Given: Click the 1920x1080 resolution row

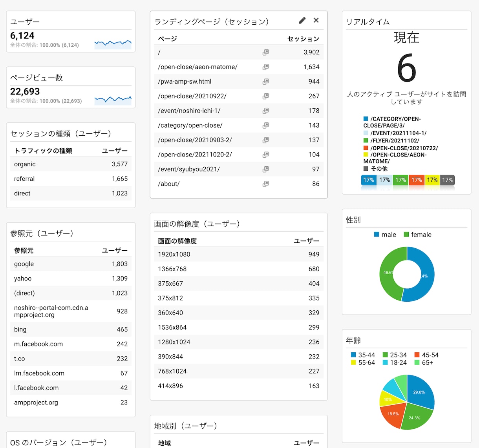Looking at the screenshot, I should (239, 254).
